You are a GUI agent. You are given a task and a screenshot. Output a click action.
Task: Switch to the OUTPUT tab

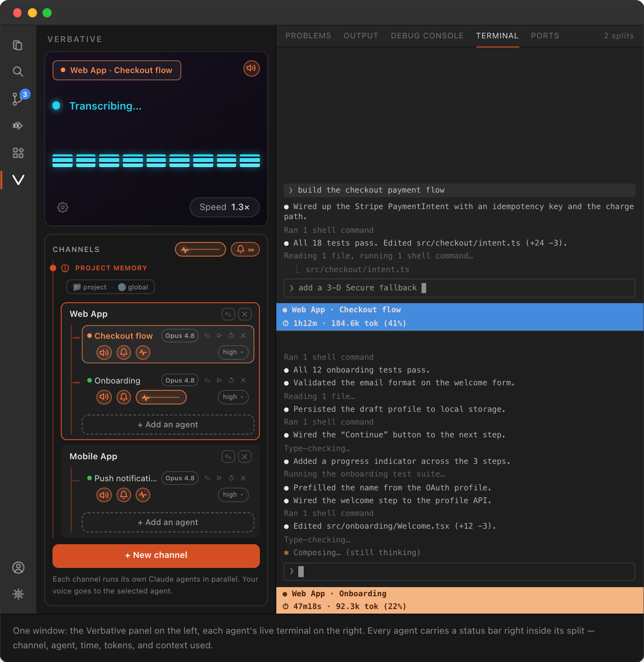tap(361, 36)
